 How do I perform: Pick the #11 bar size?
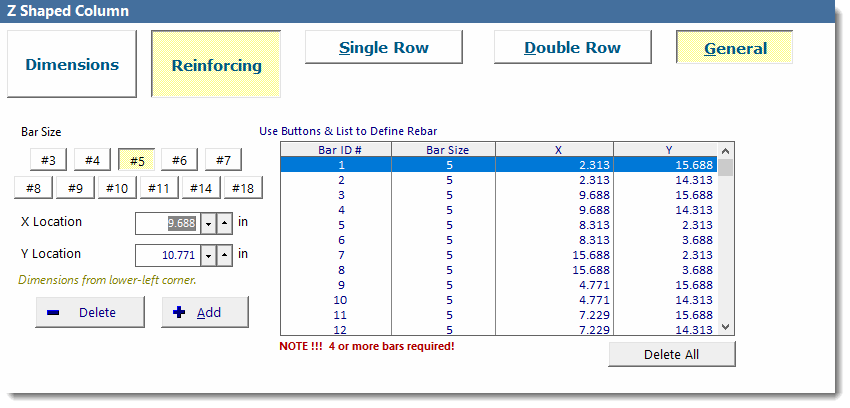click(158, 187)
